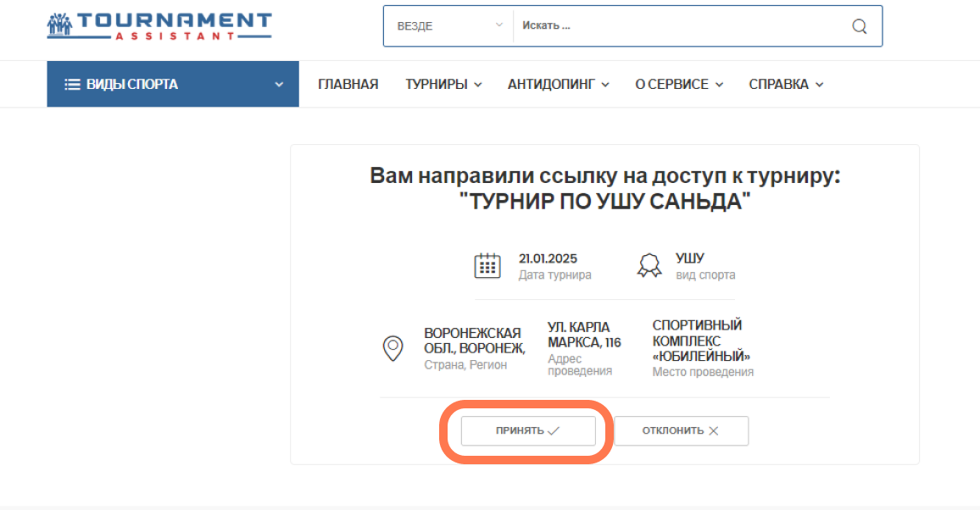The width and height of the screenshot is (980, 510).
Task: Click the Адрес проведения label
Action: [x=580, y=364]
